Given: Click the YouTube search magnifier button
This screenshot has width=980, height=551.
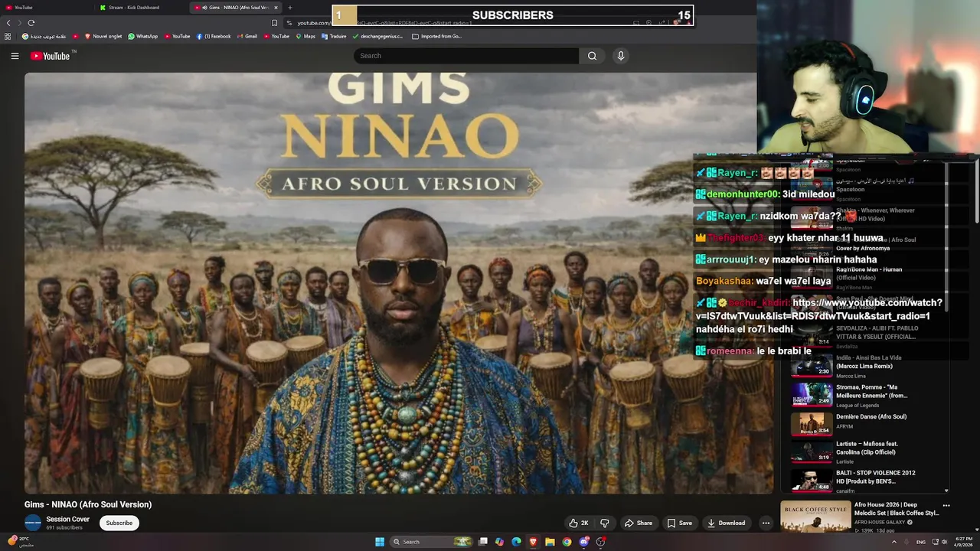Looking at the screenshot, I should click(x=592, y=56).
